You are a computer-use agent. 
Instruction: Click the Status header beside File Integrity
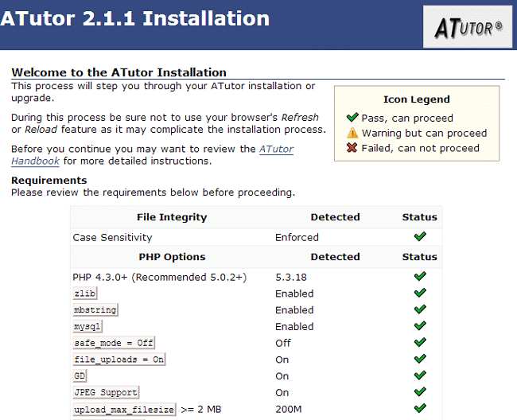point(419,217)
